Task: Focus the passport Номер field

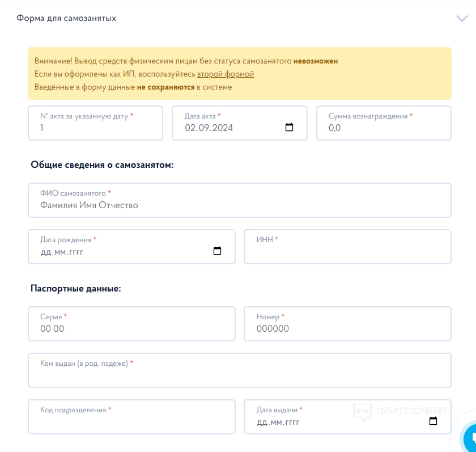Action: click(347, 329)
